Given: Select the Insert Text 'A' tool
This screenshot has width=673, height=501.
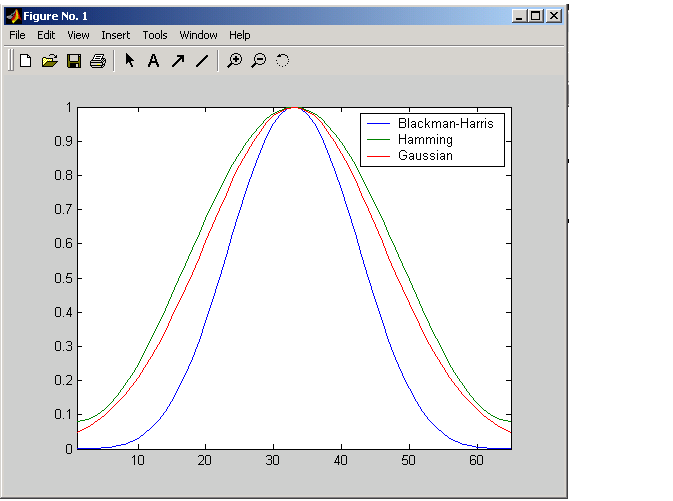Looking at the screenshot, I should click(x=153, y=61).
